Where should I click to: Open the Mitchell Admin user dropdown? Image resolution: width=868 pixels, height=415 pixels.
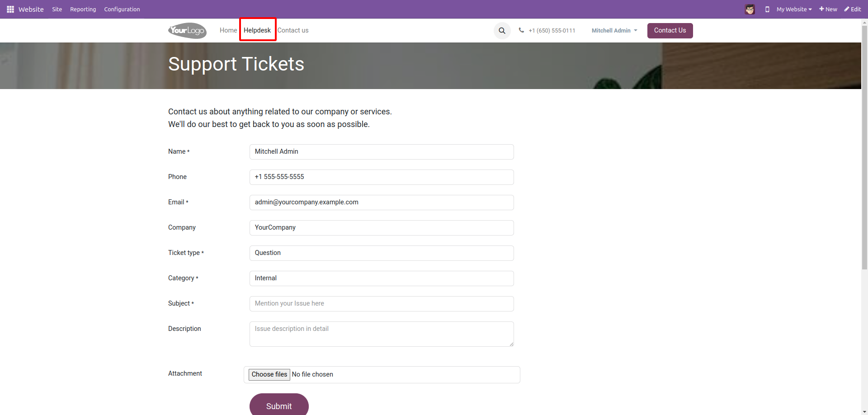point(614,31)
